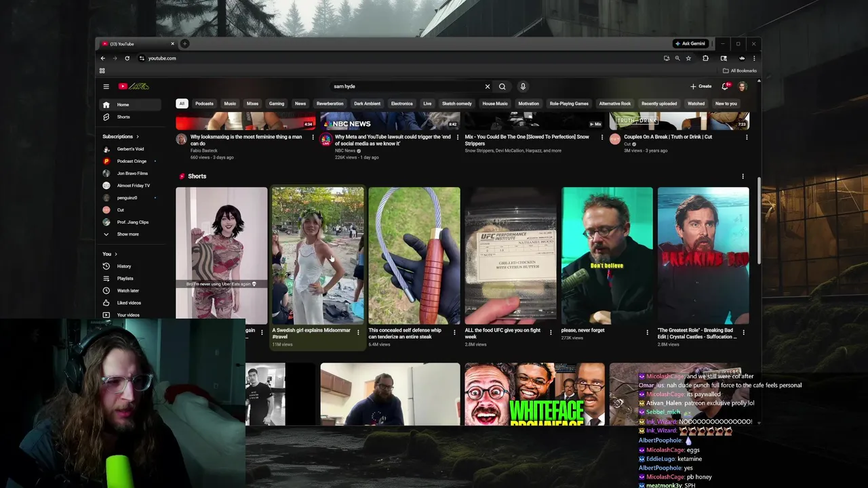Select the Gaming filter chip

[x=277, y=104]
